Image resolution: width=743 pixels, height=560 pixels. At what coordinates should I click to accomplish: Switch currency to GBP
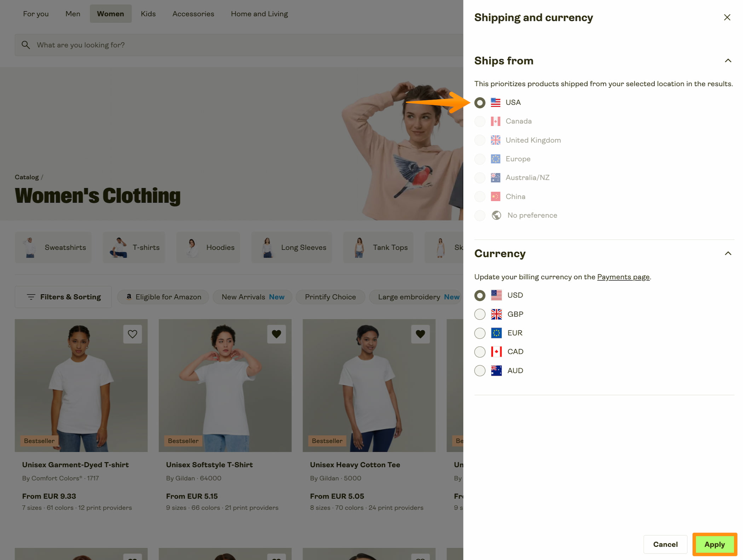(x=479, y=314)
